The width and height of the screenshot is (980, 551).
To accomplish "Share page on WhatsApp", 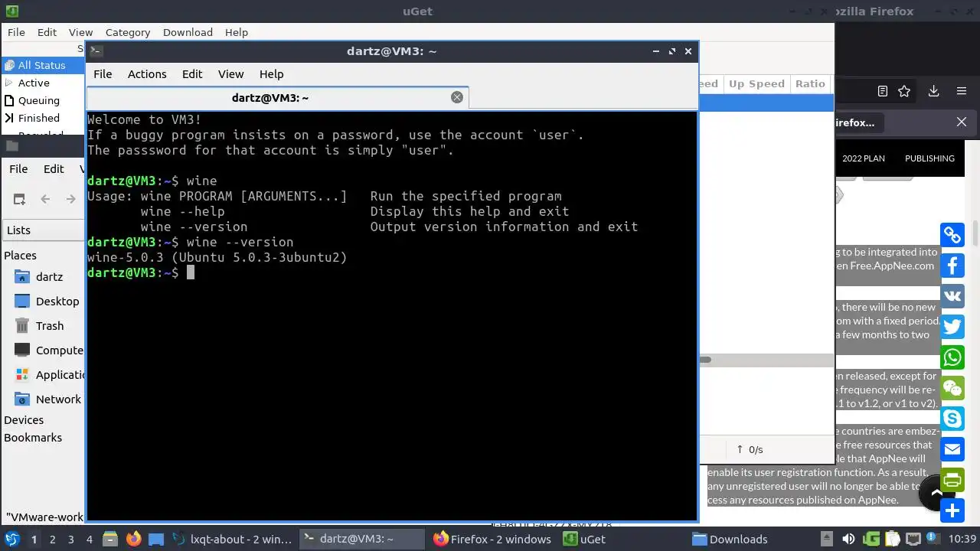I will point(952,357).
